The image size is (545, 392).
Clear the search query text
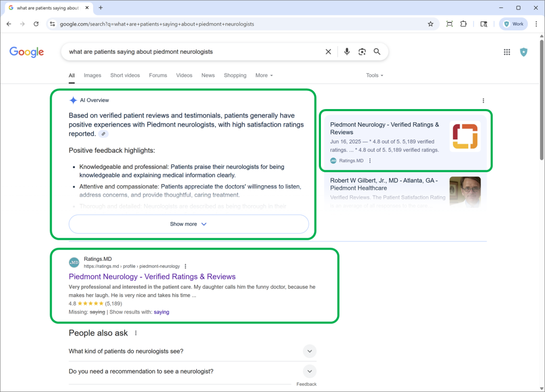pyautogui.click(x=328, y=52)
